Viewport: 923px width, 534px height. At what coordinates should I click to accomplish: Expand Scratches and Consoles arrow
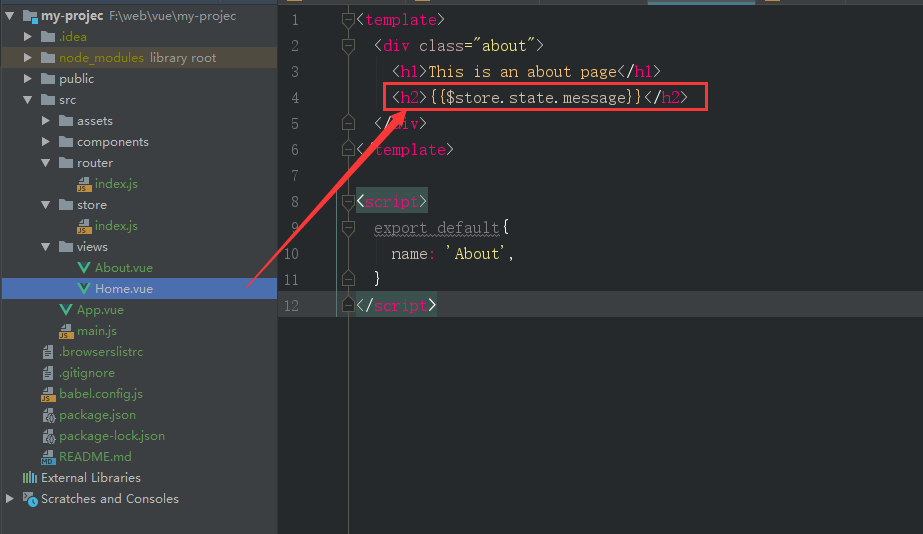click(x=10, y=499)
